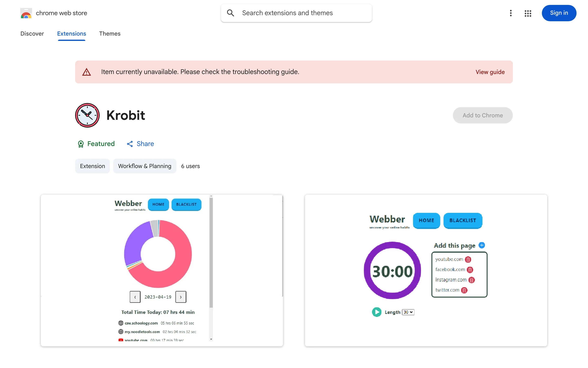The image size is (588, 368).
Task: Click the Featured badge icon
Action: [x=81, y=144]
